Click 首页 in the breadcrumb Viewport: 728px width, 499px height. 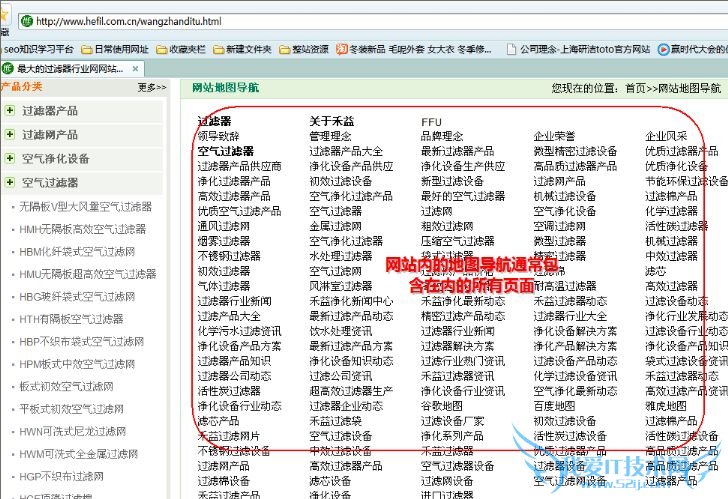[636, 88]
